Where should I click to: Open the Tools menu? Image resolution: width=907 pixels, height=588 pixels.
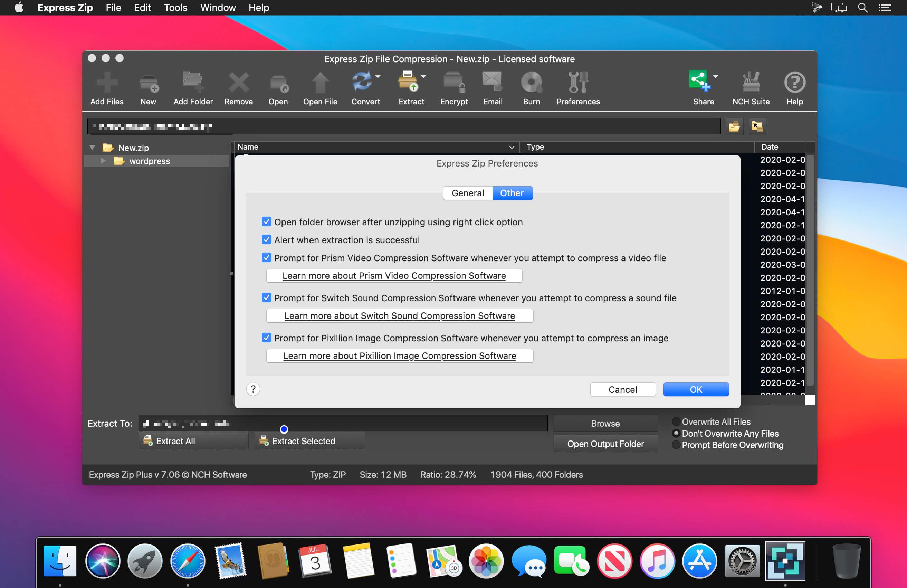point(175,8)
